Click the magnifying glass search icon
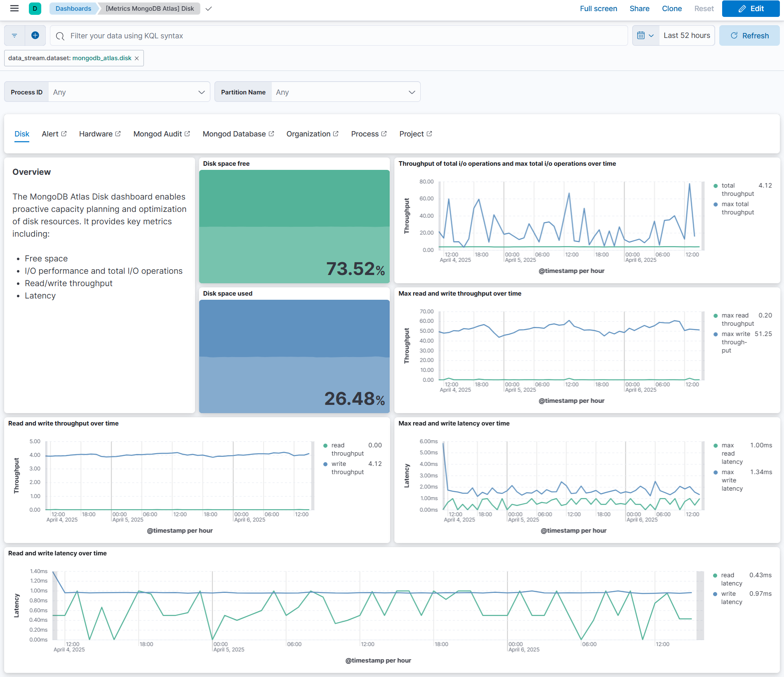Viewport: 784px width, 677px height. [x=60, y=36]
